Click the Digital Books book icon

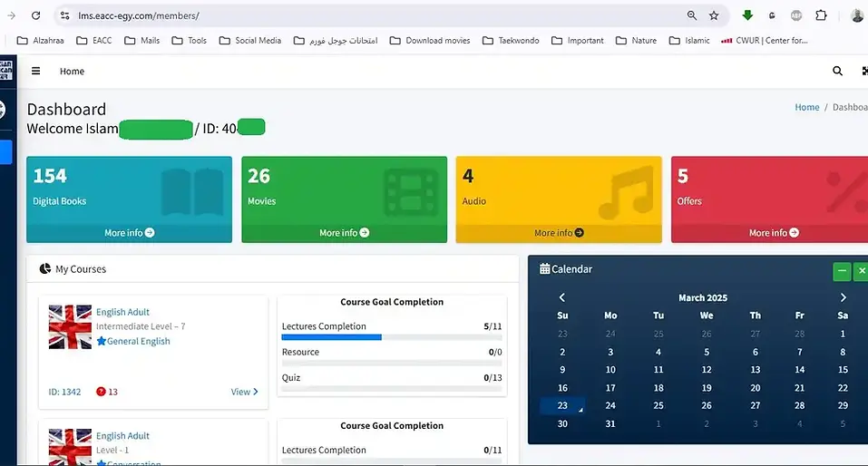point(192,192)
